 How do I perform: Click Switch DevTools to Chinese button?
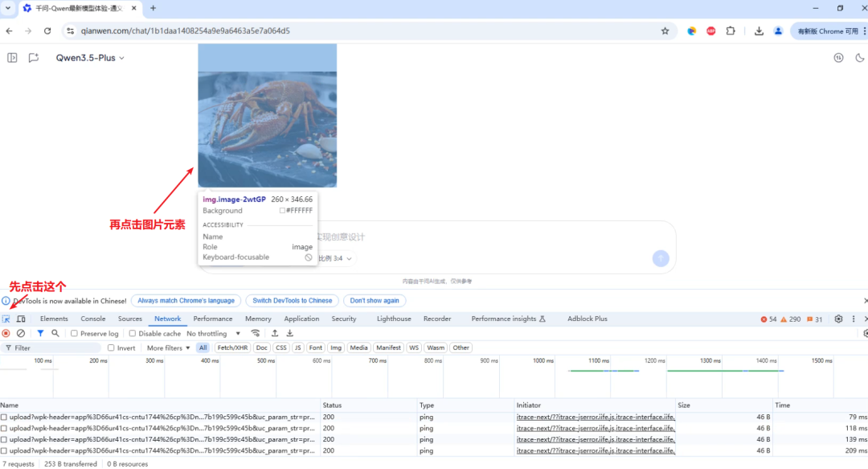tap(293, 301)
